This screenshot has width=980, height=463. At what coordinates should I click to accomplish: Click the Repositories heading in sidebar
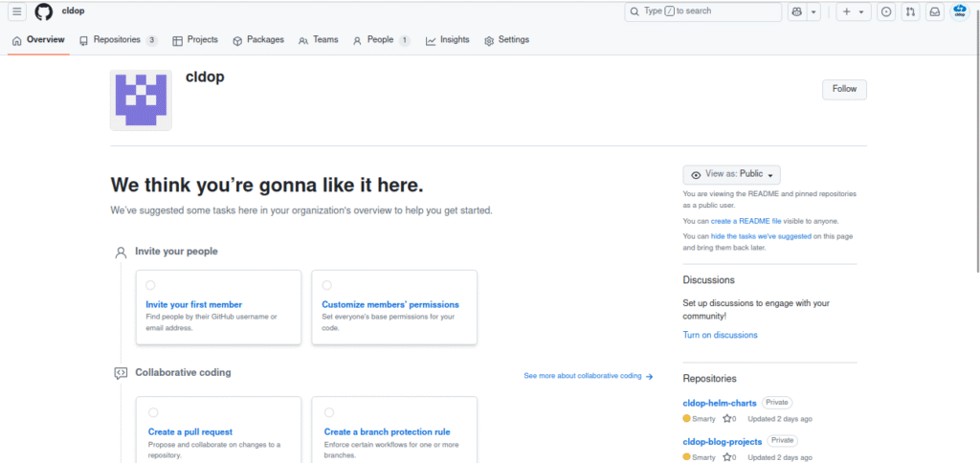[x=709, y=379]
